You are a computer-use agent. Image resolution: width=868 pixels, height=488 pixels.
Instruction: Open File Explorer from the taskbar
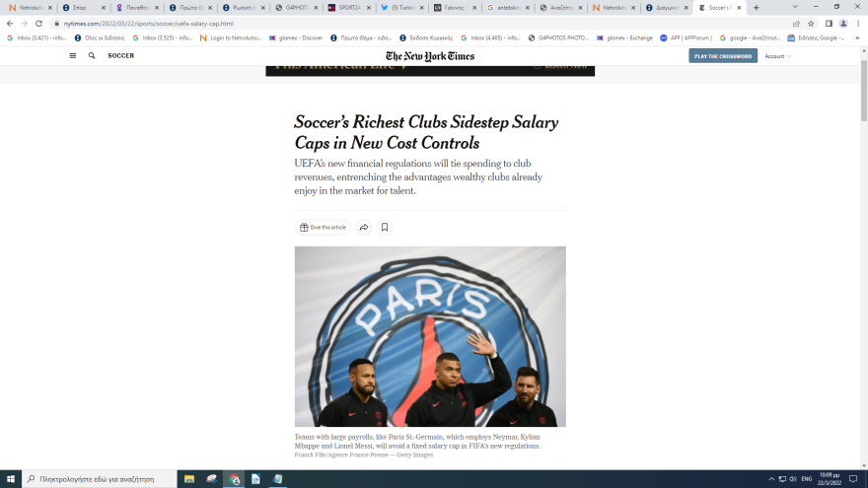click(189, 479)
